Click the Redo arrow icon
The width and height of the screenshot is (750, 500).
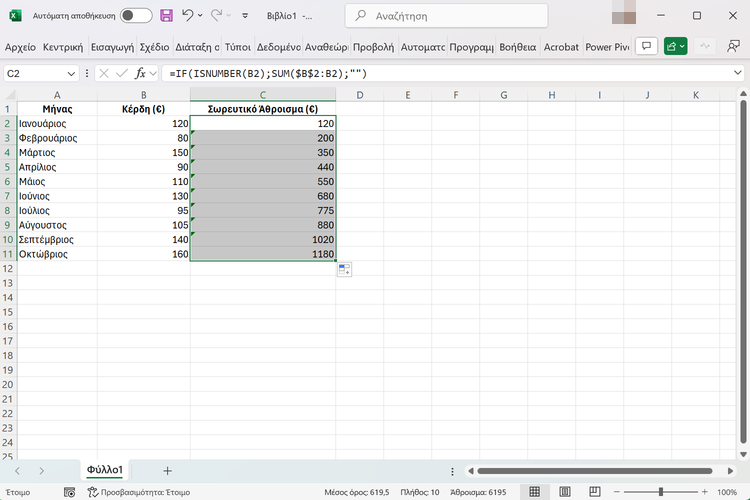(216, 16)
